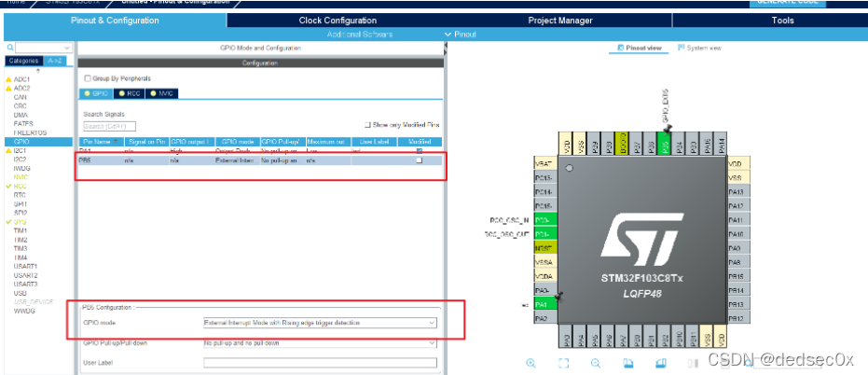Select the PA14 pin on the chip

(720, 146)
